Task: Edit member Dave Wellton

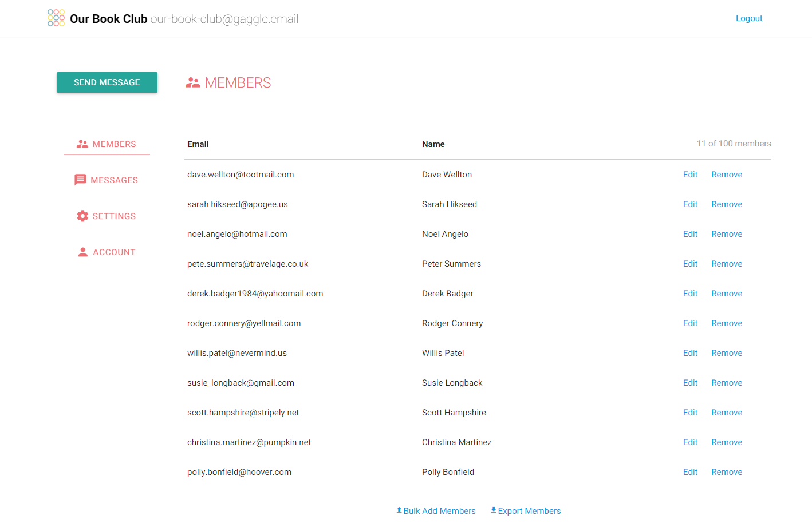Action: click(x=690, y=175)
